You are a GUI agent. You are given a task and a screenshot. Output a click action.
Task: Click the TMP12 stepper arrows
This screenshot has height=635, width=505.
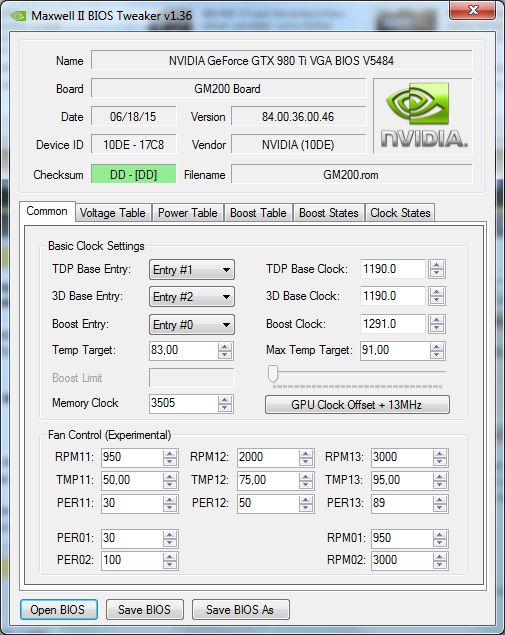pos(306,481)
